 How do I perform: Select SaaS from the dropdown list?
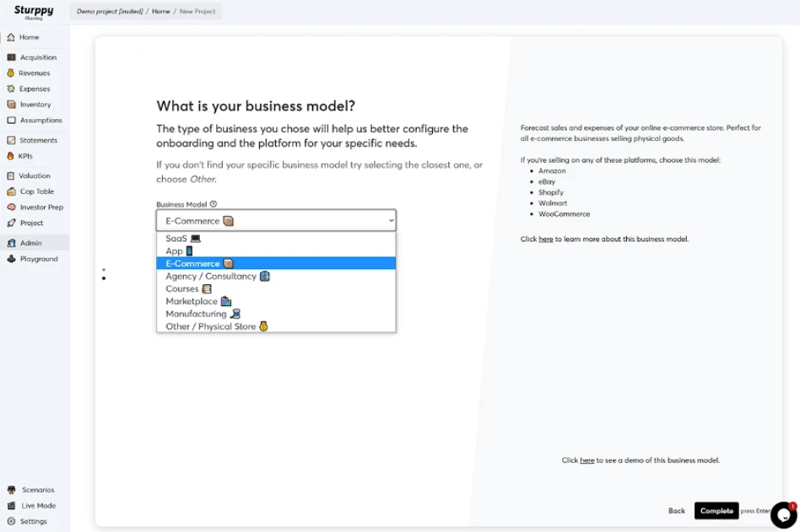176,239
